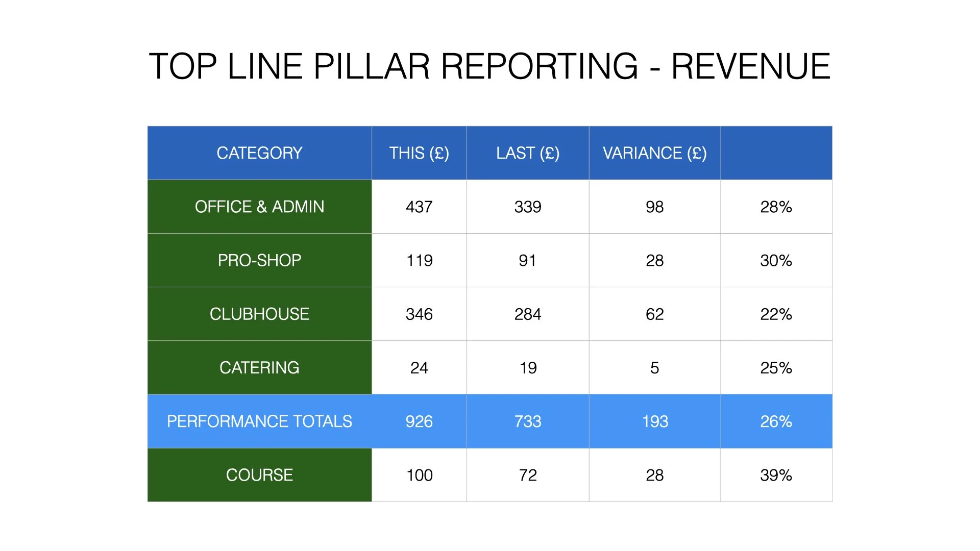Select the 193 variance total cell

pyautogui.click(x=654, y=421)
